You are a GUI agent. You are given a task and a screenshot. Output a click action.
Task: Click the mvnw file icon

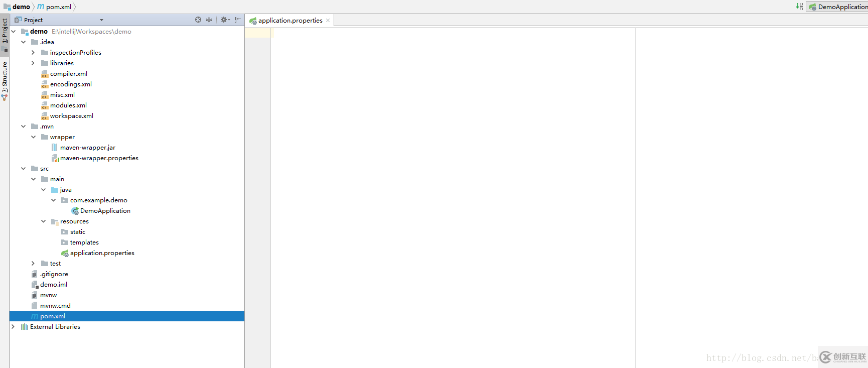point(35,295)
